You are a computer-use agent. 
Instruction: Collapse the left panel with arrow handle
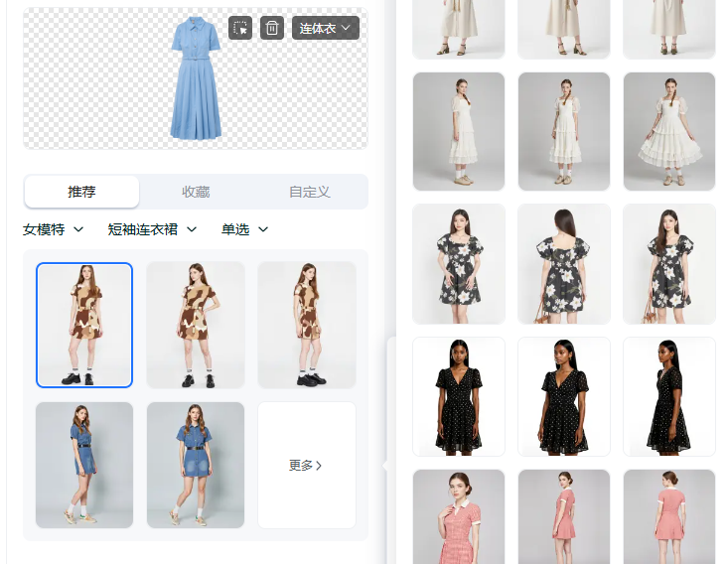point(385,466)
